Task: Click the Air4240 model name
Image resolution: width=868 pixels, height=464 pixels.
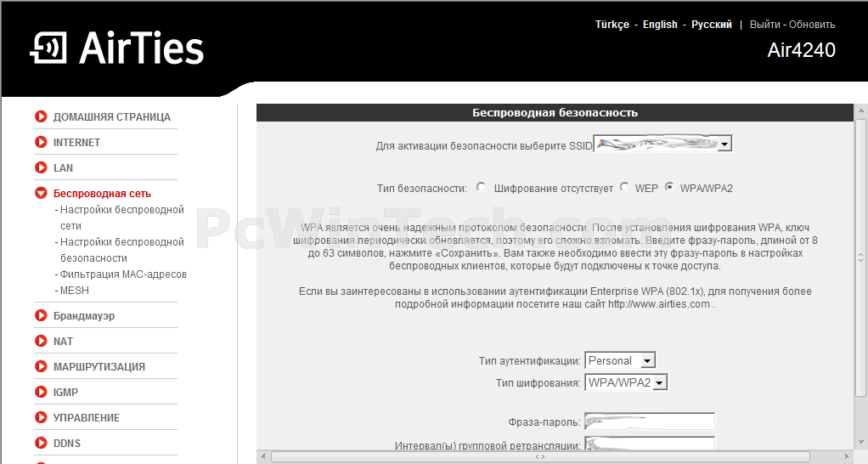Action: coord(801,50)
